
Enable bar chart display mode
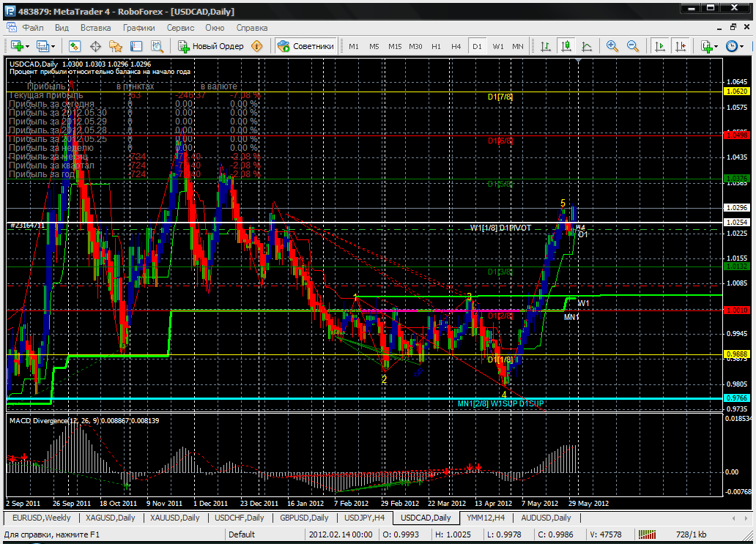pyautogui.click(x=546, y=46)
